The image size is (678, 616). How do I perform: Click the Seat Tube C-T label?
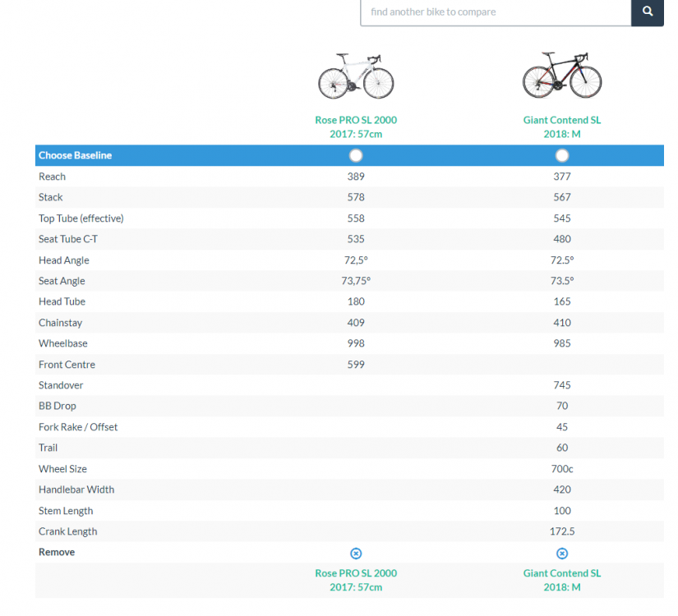coord(68,239)
